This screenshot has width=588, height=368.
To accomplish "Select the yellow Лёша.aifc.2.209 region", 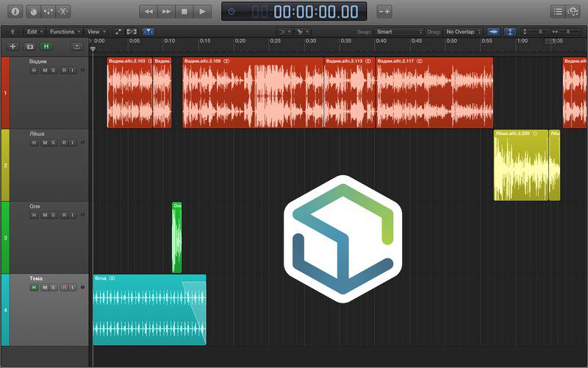I will [x=521, y=165].
